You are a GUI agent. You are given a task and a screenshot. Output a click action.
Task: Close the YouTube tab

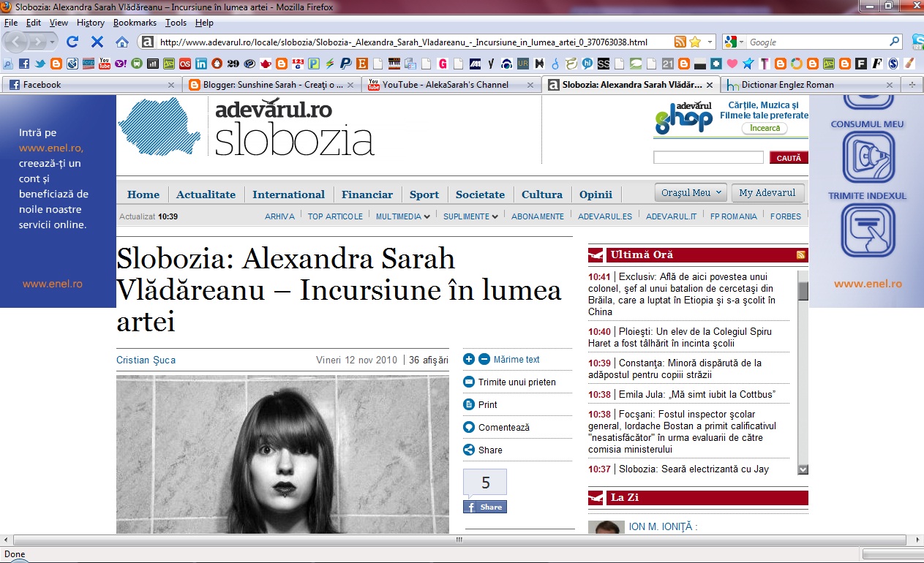coord(530,85)
